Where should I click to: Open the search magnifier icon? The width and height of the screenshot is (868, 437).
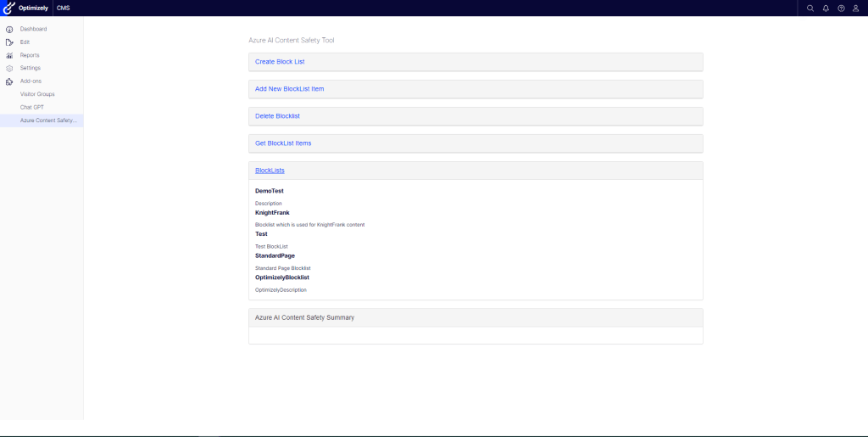[810, 8]
